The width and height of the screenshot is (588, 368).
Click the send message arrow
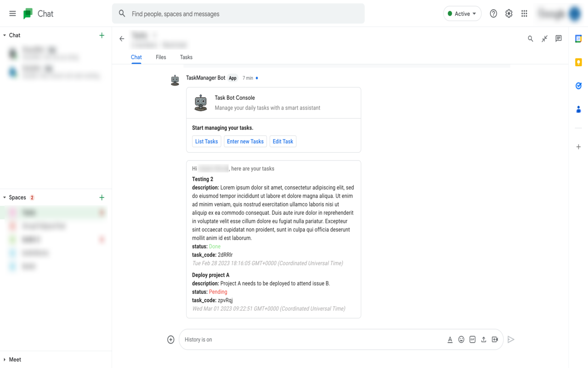(511, 339)
